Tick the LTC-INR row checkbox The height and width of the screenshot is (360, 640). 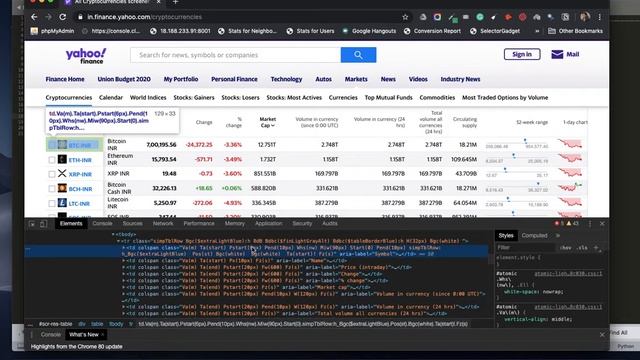(x=52, y=204)
